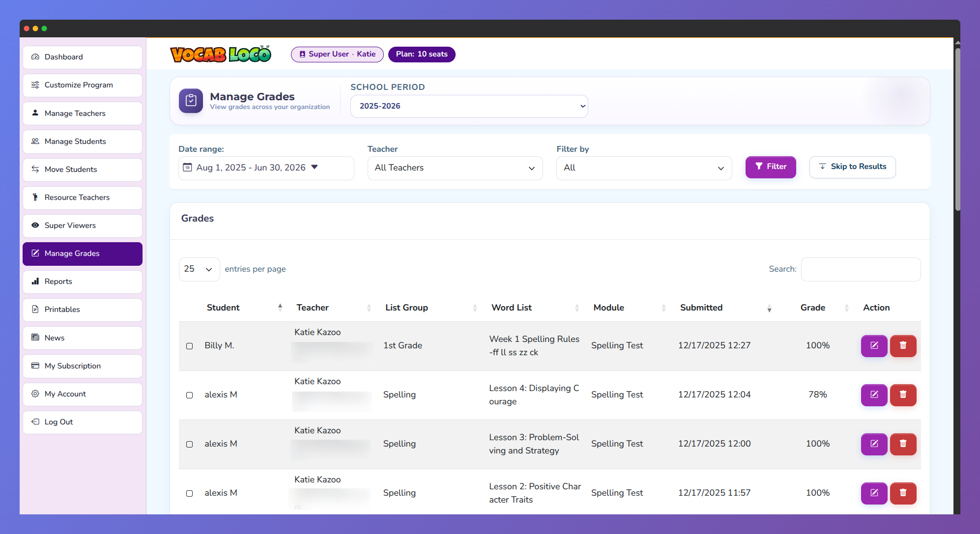Viewport: 980px width, 534px height.
Task: Go to Manage Teachers
Action: [83, 113]
